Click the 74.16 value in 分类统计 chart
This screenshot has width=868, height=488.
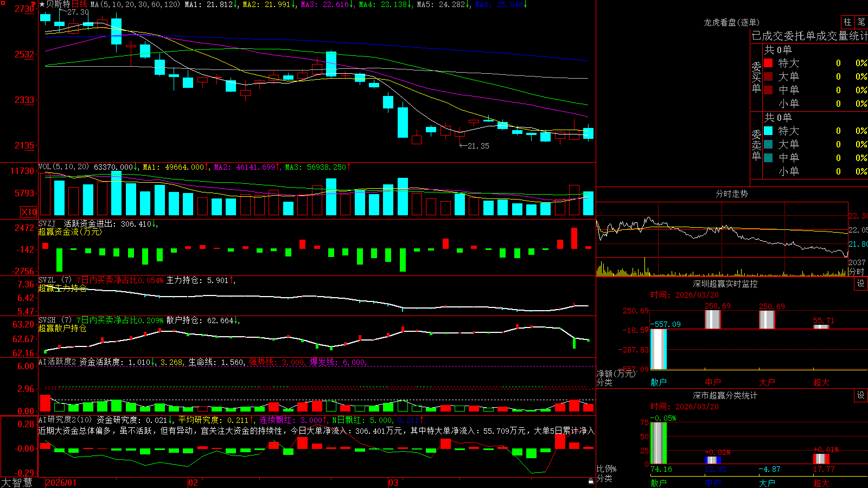click(x=661, y=469)
